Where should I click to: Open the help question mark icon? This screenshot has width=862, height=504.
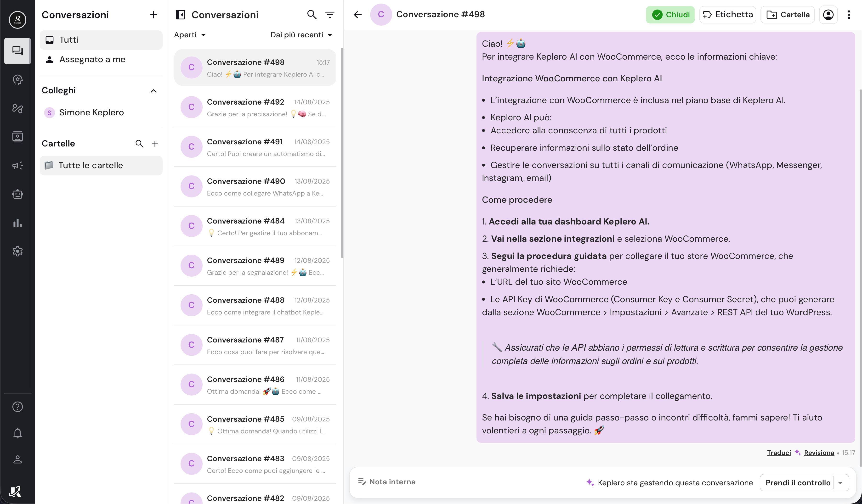pos(17,407)
